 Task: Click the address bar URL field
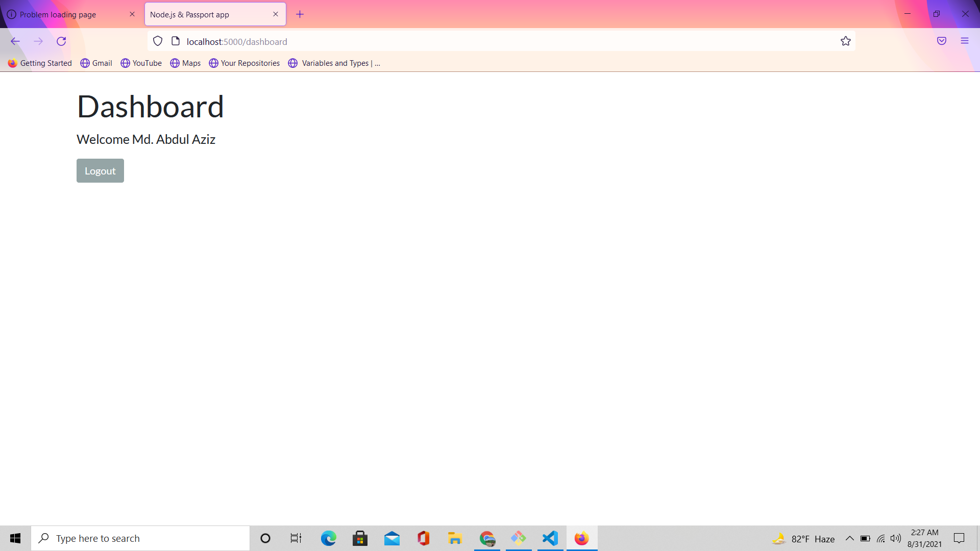point(459,41)
